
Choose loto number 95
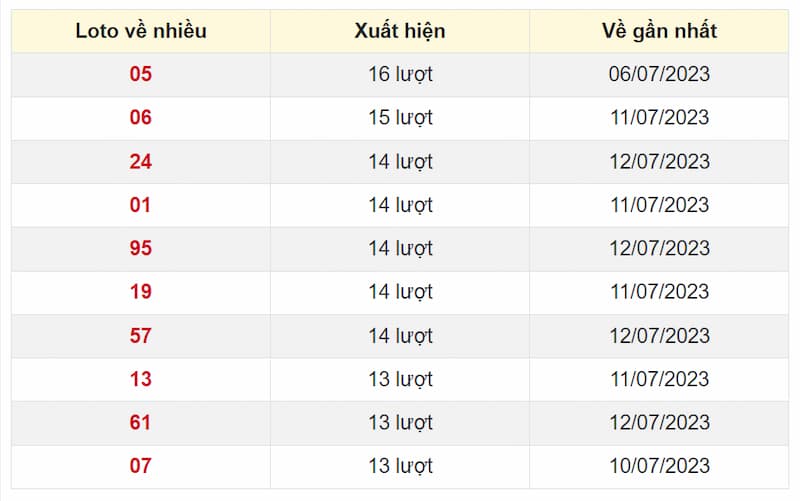point(141,248)
